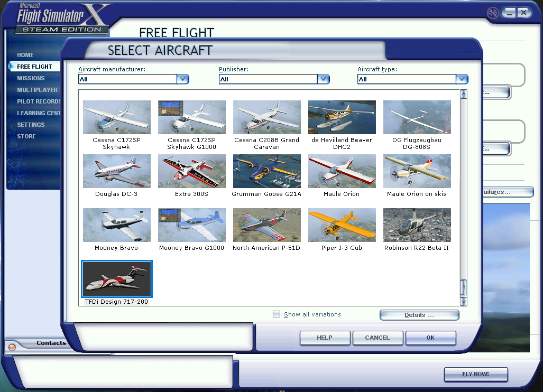Go to Home in the sidebar
Screen dimensions: 543x392
[25, 55]
